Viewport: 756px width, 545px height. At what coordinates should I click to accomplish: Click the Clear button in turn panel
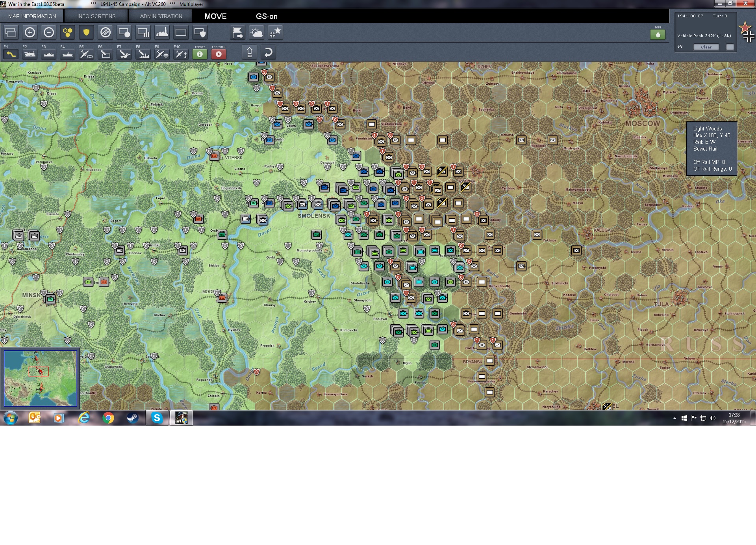[x=706, y=47]
